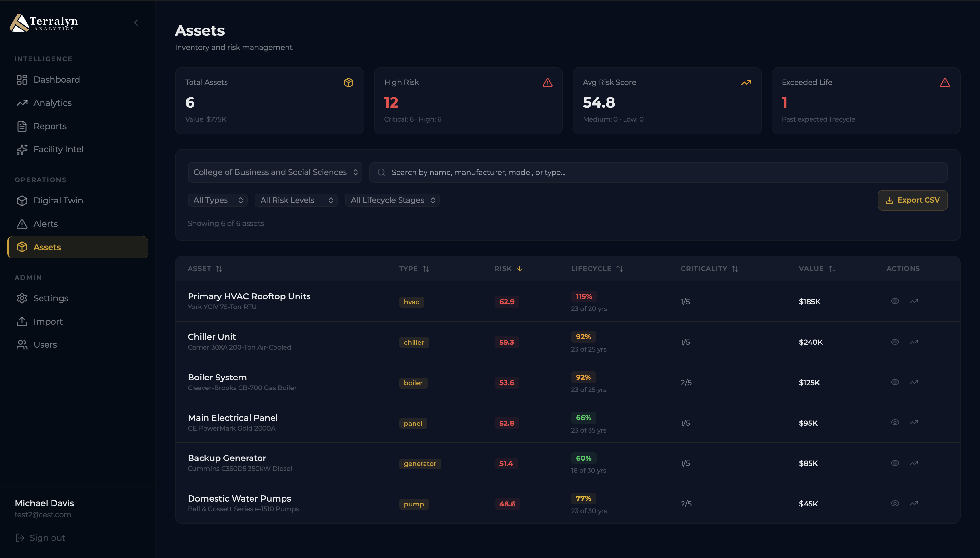Click the trend icon in the Backup Generator row
The width and height of the screenshot is (980, 558).
pyautogui.click(x=914, y=463)
